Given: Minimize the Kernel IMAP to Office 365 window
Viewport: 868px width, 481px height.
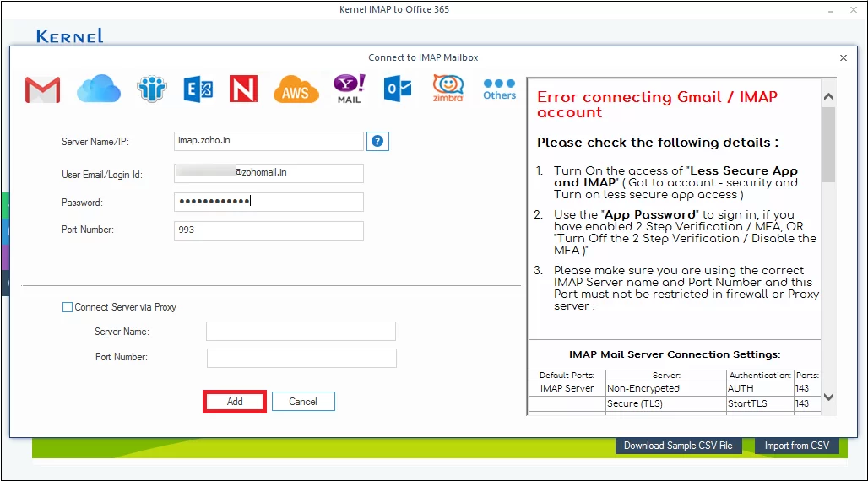Looking at the screenshot, I should pos(830,10).
